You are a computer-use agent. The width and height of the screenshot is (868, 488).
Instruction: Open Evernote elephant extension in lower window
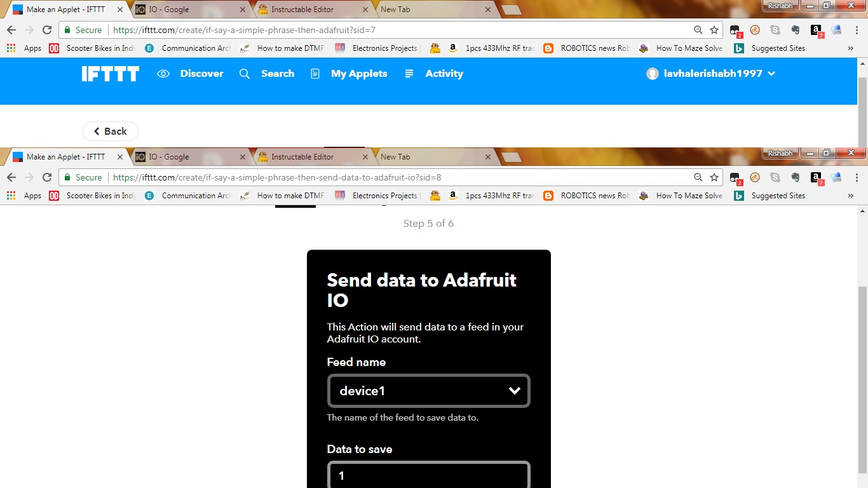pyautogui.click(x=795, y=177)
